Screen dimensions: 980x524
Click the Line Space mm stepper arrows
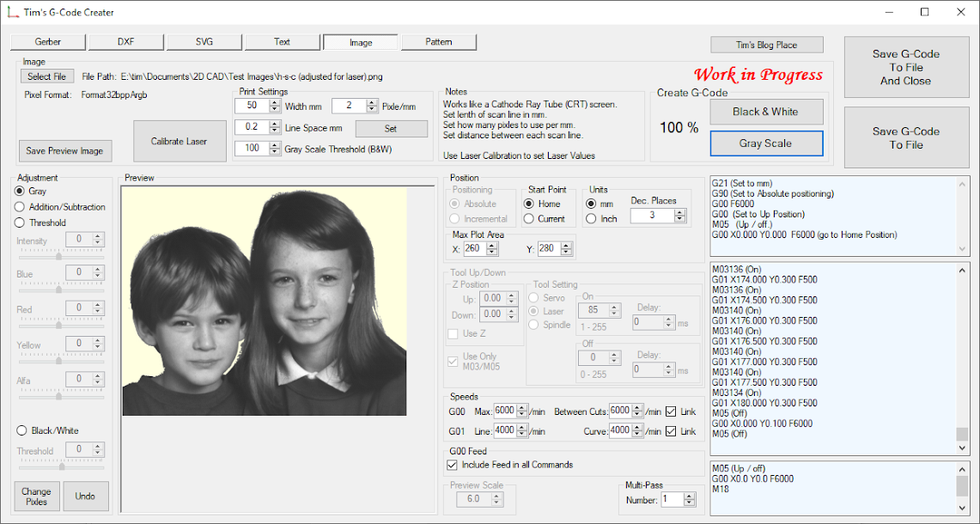[x=275, y=127]
